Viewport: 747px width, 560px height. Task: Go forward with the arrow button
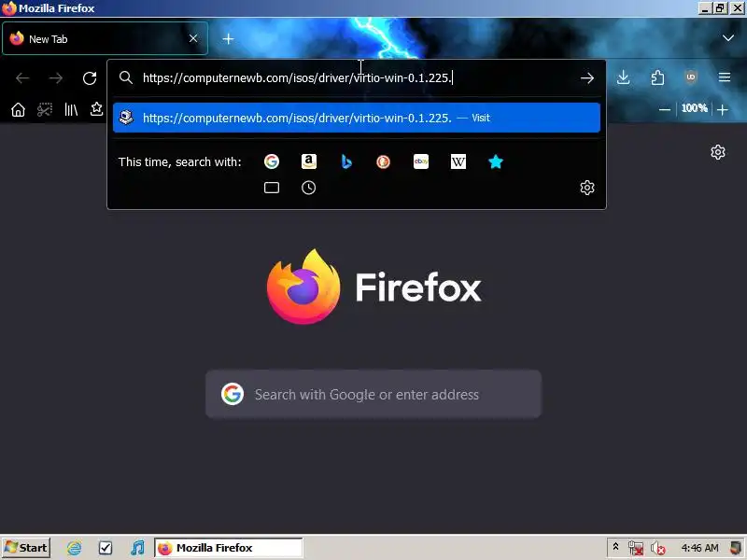(x=56, y=78)
